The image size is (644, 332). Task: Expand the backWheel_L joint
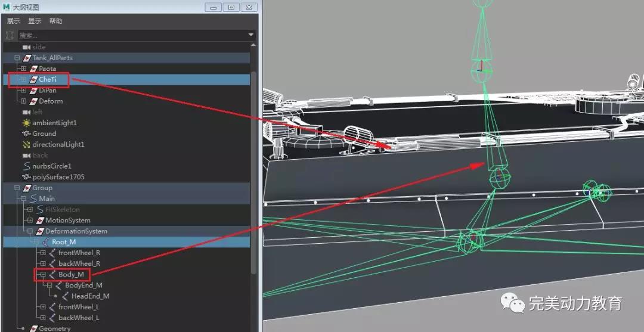pos(43,318)
